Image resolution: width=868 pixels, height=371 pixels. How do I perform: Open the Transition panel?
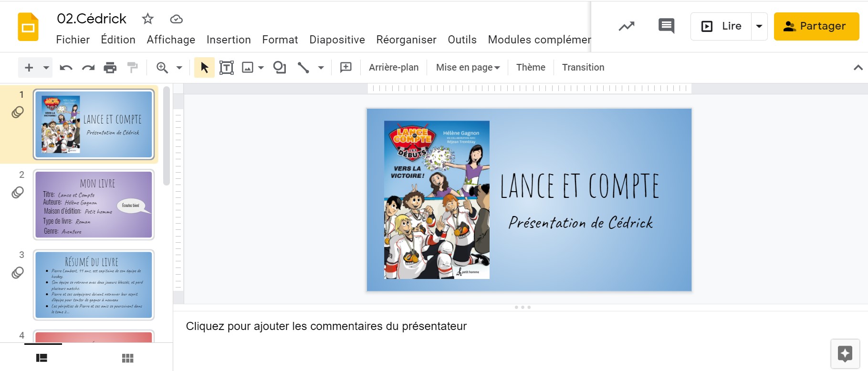[x=583, y=68]
